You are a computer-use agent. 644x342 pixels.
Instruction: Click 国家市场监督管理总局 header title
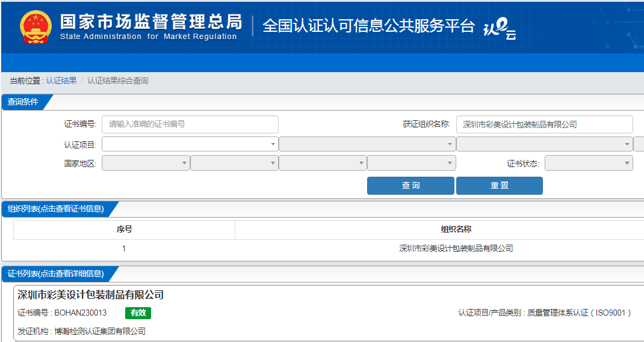(x=151, y=21)
